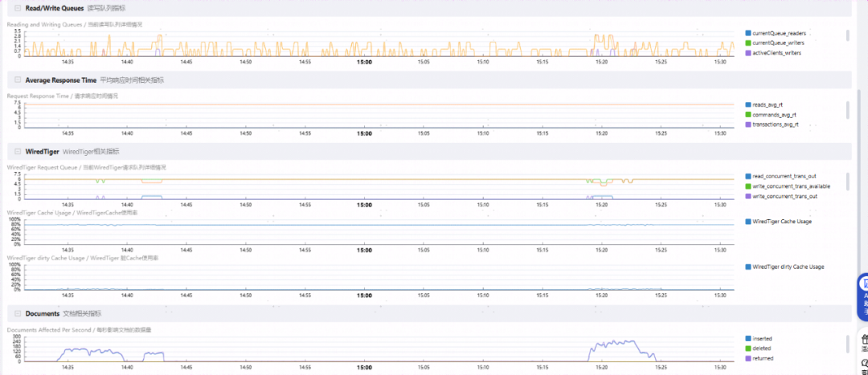Click 14:40 on the WiredTiger Request Queue axis

pos(127,205)
